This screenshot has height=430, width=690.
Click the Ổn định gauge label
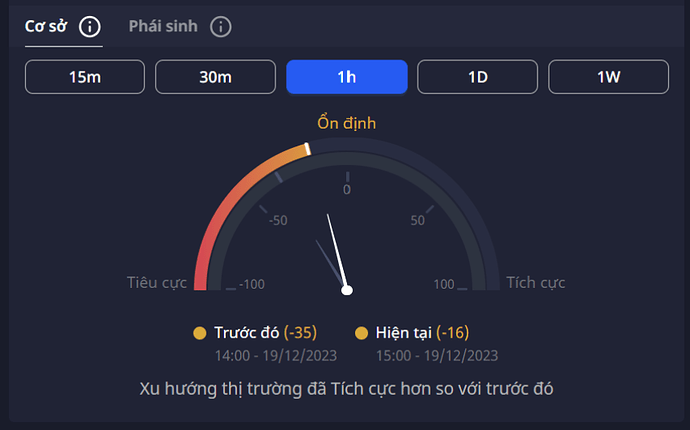click(346, 124)
